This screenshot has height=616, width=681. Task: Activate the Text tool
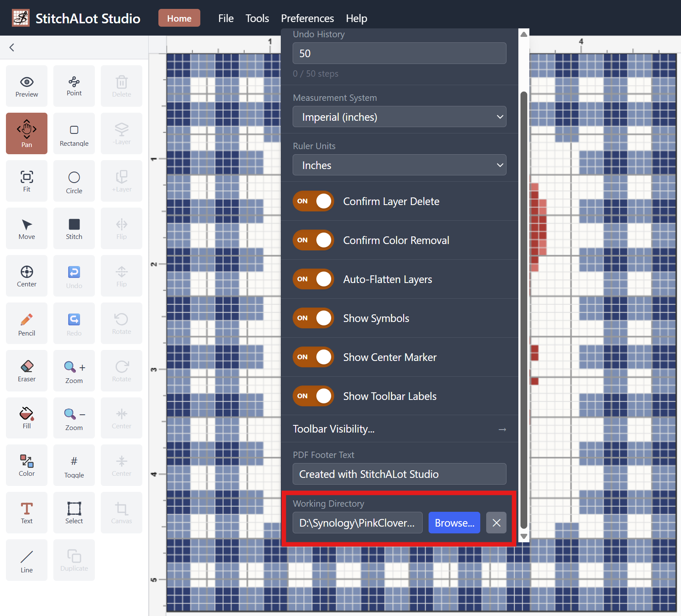click(27, 513)
